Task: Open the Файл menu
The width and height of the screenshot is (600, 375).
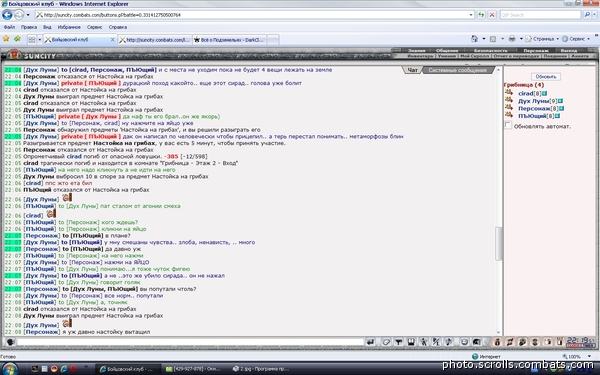Action: pos(9,27)
